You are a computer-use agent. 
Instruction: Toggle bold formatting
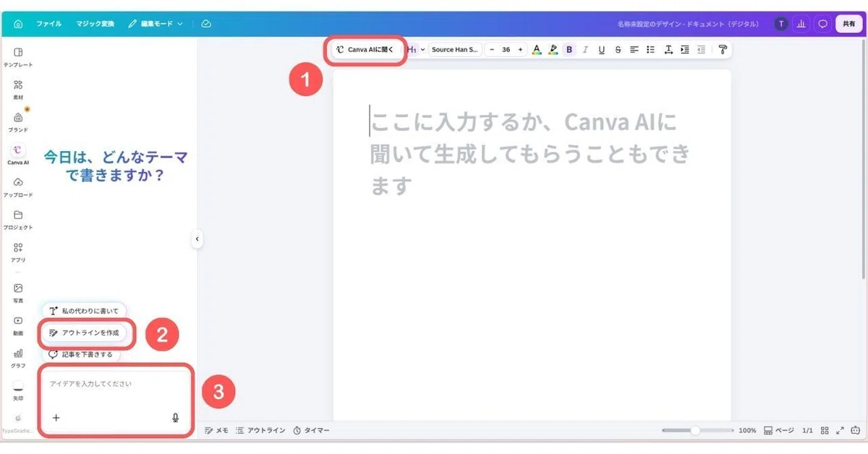click(x=569, y=50)
